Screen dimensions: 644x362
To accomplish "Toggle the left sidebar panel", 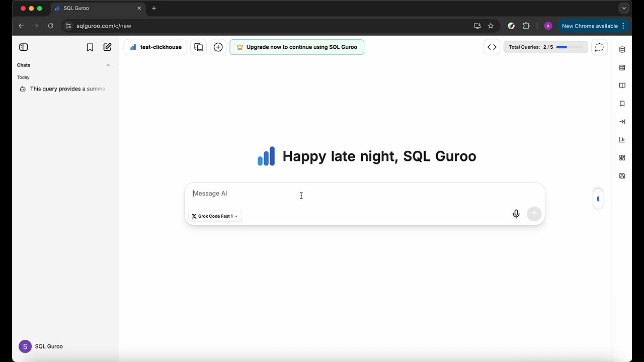I will coord(23,47).
